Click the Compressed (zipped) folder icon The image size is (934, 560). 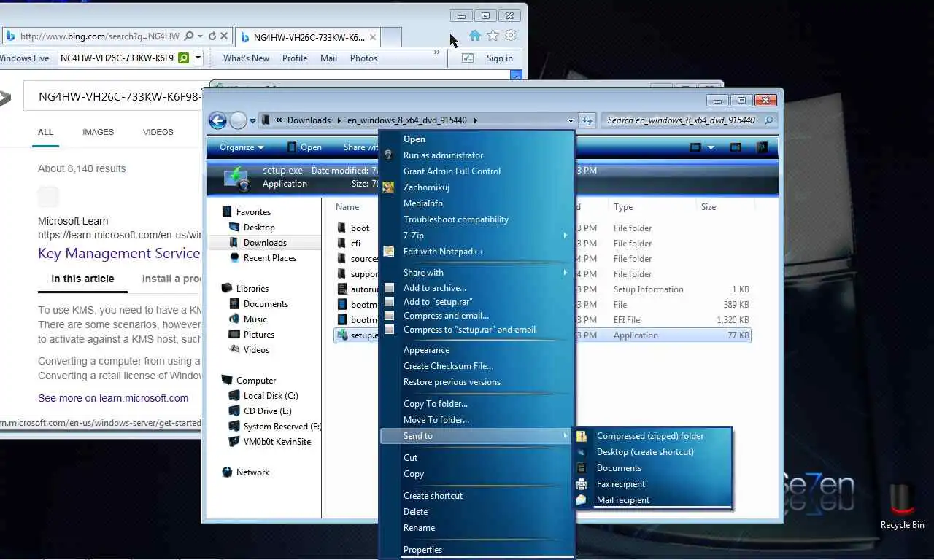click(582, 436)
